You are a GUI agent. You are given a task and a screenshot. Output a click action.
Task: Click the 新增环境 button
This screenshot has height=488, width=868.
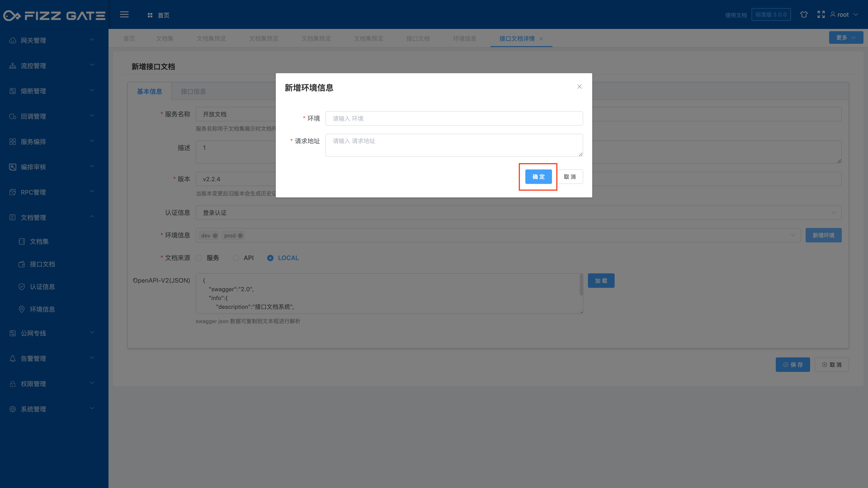pyautogui.click(x=823, y=235)
